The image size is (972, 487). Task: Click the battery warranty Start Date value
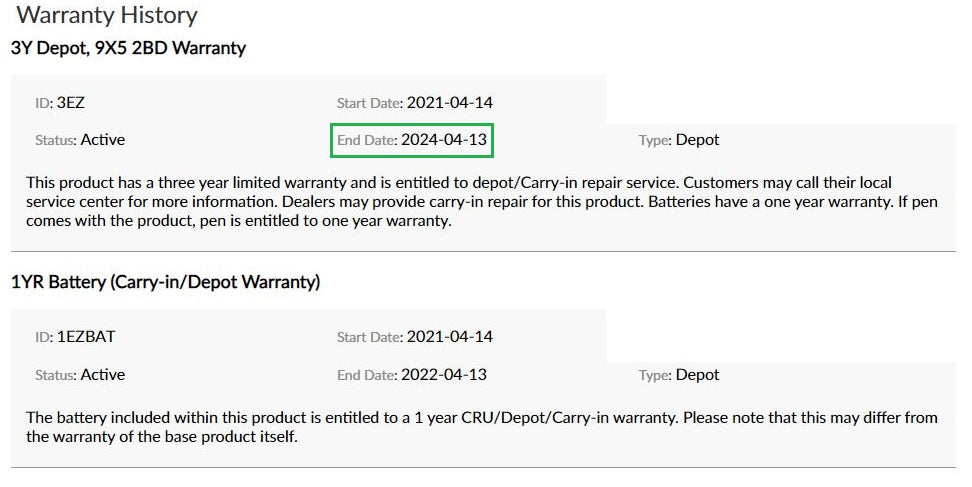coord(449,337)
